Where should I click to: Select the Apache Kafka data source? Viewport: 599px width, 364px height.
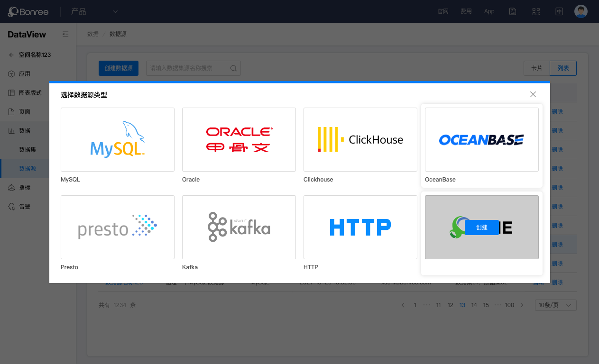point(239,227)
